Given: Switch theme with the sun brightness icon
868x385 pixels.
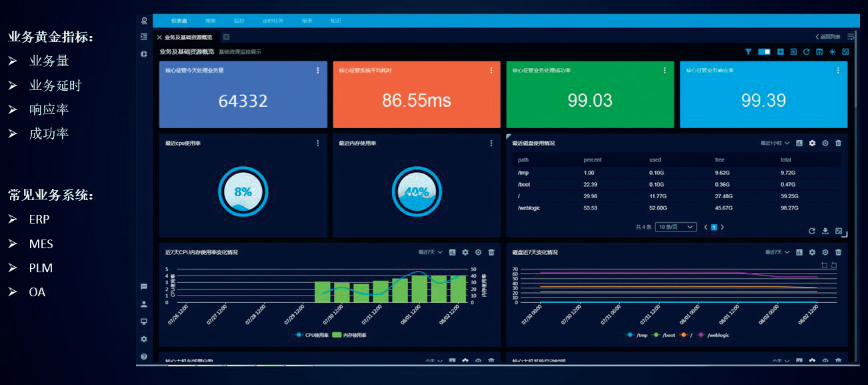Looking at the screenshot, I should click(x=832, y=51).
